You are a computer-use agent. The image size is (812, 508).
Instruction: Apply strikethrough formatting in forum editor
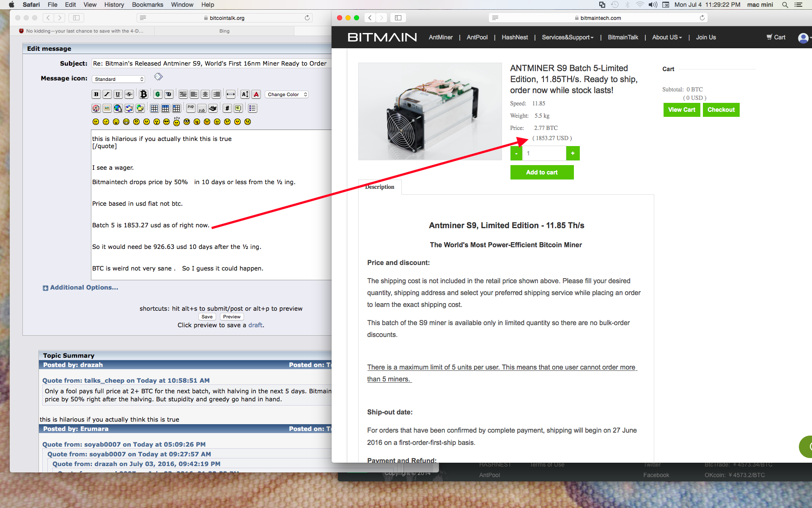(x=129, y=94)
